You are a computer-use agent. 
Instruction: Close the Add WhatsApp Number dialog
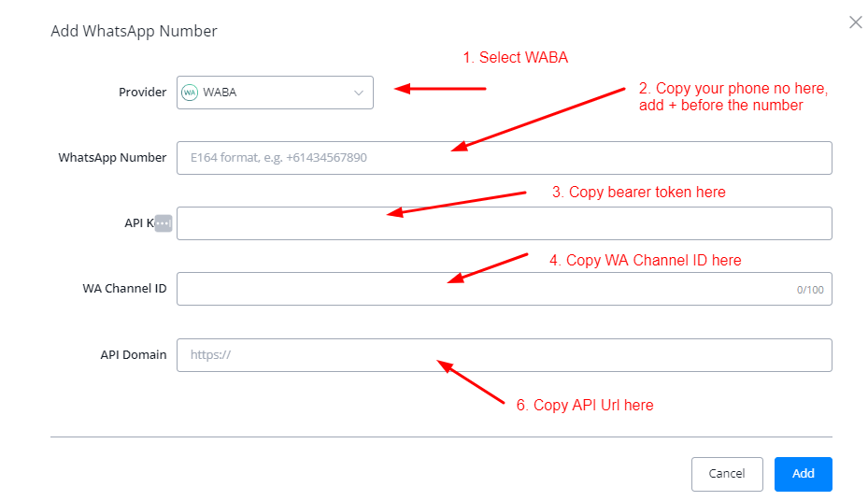click(855, 22)
